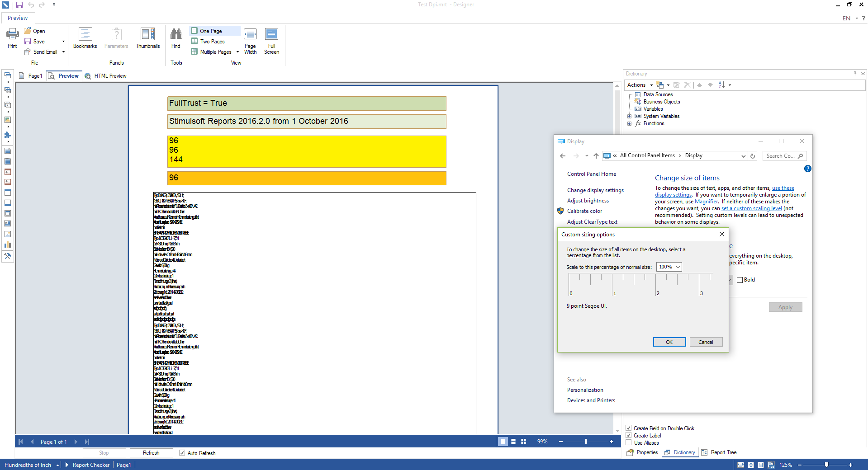Click the Hundredths of Inch units selector

coord(32,465)
